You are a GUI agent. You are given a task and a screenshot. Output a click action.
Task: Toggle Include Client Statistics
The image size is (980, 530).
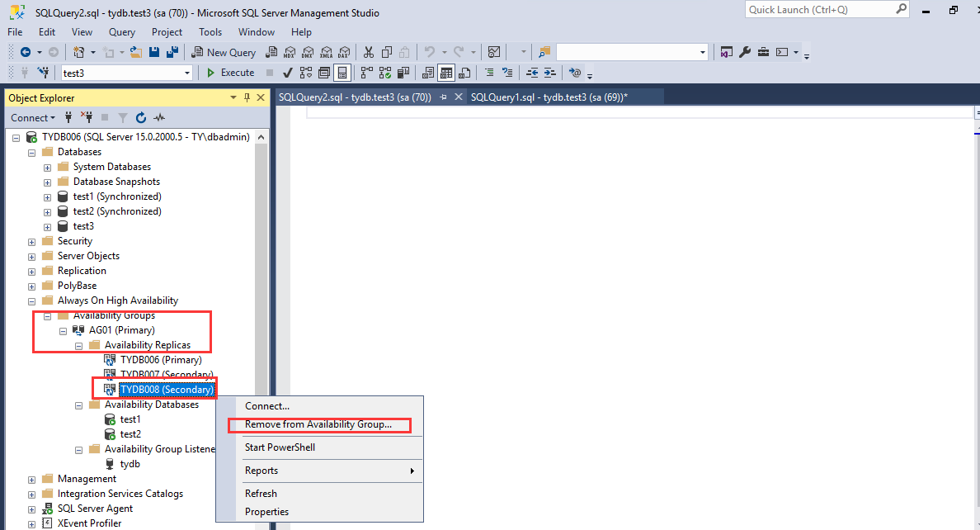pyautogui.click(x=403, y=73)
